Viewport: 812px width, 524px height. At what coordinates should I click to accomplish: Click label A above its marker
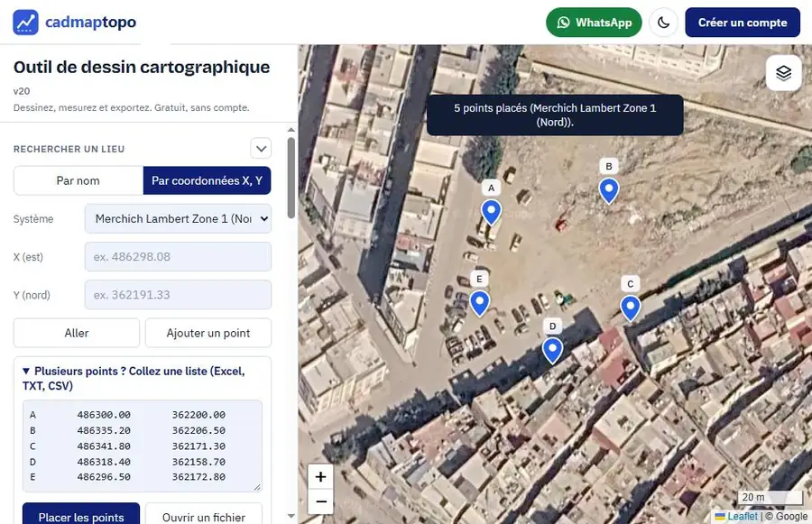(491, 188)
